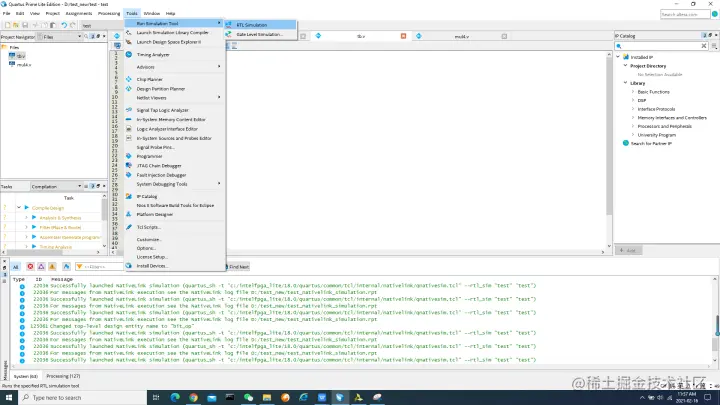Expand the Advisors submenu
The height and width of the screenshot is (405, 720).
click(174, 67)
